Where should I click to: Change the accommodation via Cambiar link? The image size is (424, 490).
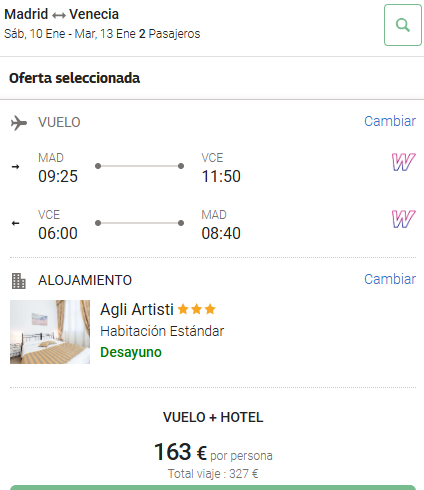(x=390, y=279)
